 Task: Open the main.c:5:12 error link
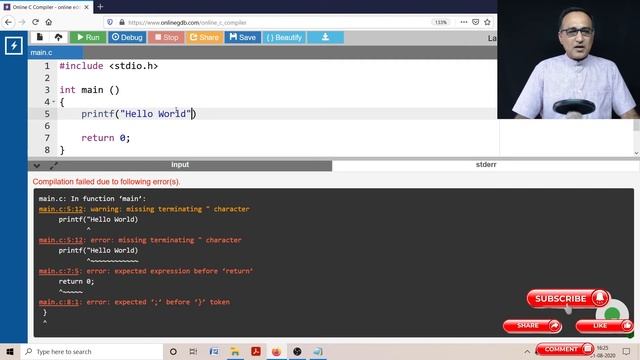coord(61,240)
